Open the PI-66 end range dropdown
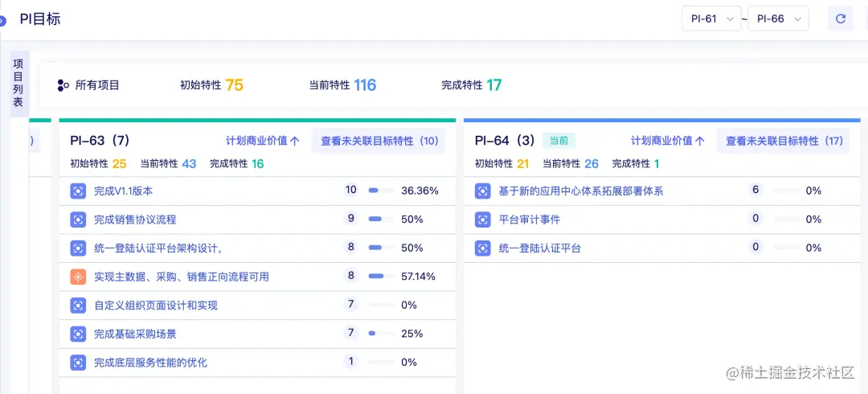 point(778,18)
